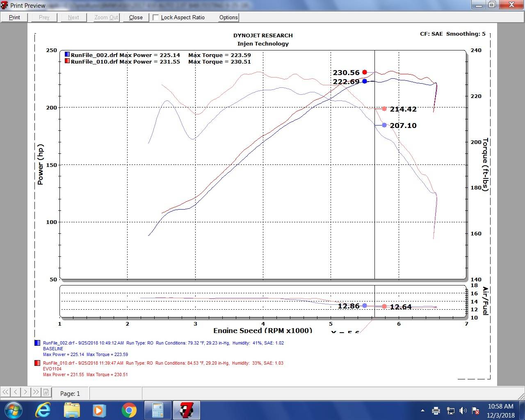Jump to last page with double-right arrow
This screenshot has width=525, height=420.
pyautogui.click(x=37, y=393)
